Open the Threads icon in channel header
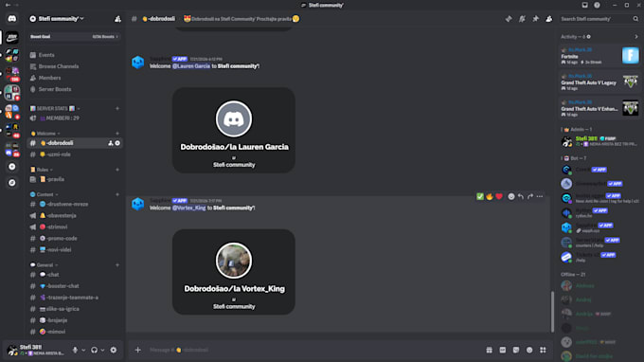 pos(509,19)
